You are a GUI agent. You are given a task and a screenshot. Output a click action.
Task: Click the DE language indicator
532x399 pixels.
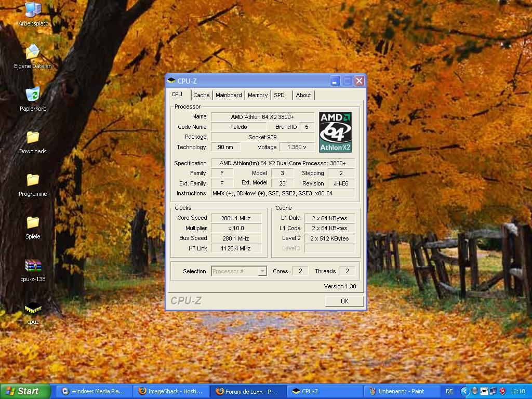click(449, 391)
